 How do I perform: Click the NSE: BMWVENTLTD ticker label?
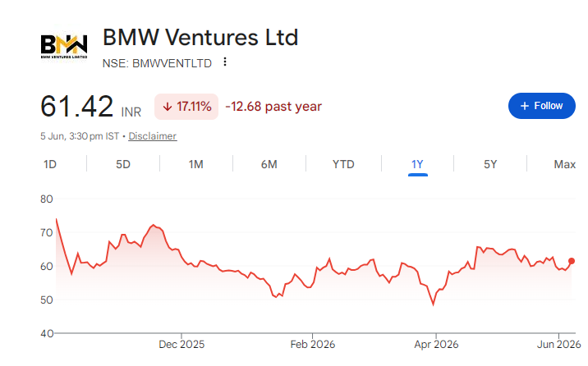[x=157, y=63]
